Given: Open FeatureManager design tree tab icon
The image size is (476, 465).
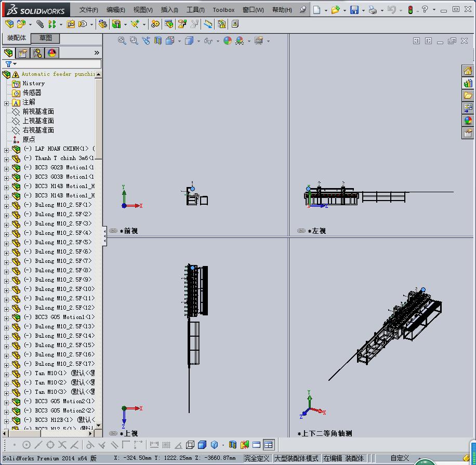Looking at the screenshot, I should click(x=8, y=53).
